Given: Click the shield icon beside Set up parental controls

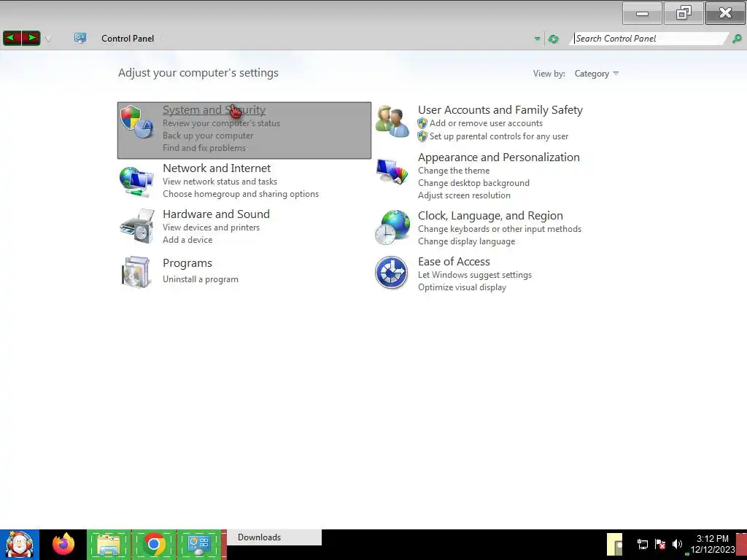Looking at the screenshot, I should click(422, 136).
